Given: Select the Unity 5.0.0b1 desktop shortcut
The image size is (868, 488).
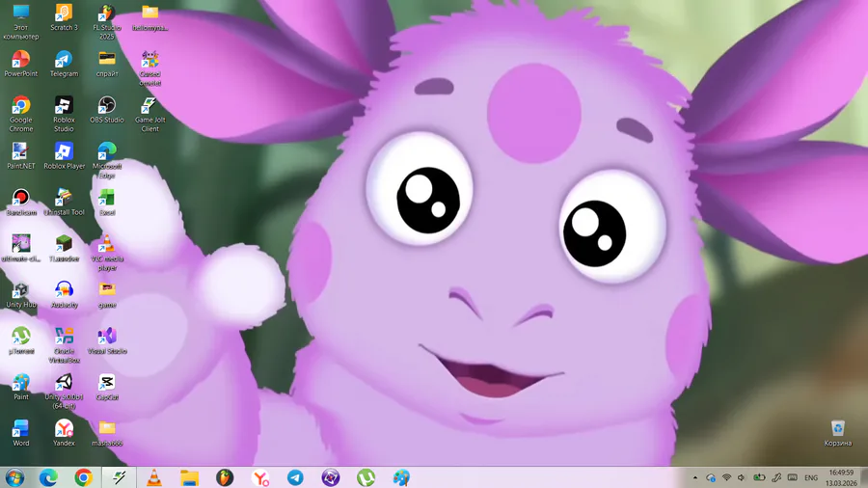Looking at the screenshot, I should coord(64,392).
